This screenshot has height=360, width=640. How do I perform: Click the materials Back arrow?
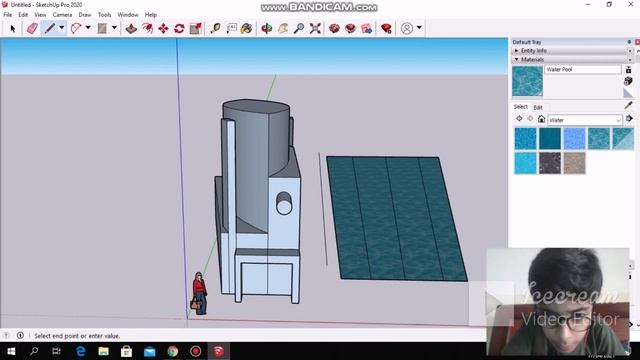click(x=519, y=119)
